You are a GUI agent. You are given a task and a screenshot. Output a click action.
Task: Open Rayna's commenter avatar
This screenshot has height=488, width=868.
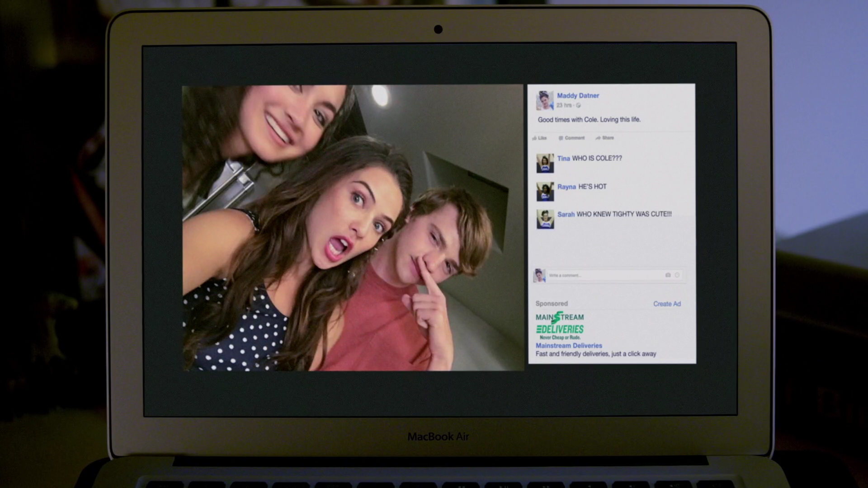(545, 192)
